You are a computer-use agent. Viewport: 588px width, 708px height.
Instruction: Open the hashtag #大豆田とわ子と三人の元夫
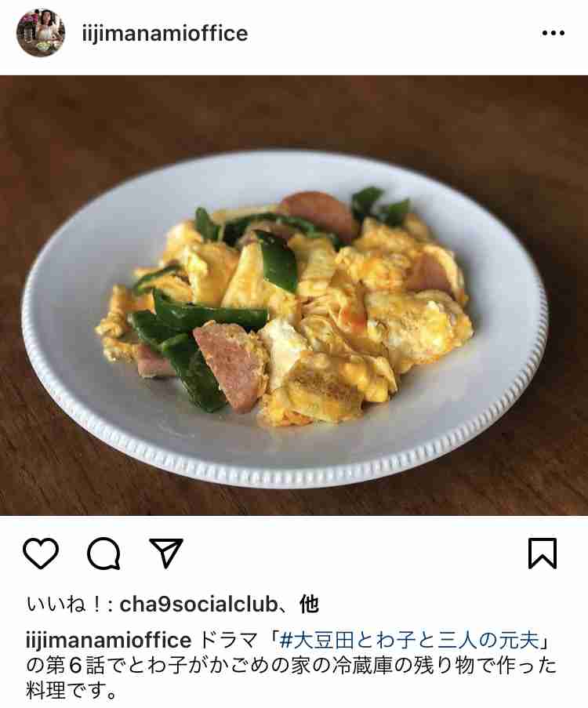[410, 640]
